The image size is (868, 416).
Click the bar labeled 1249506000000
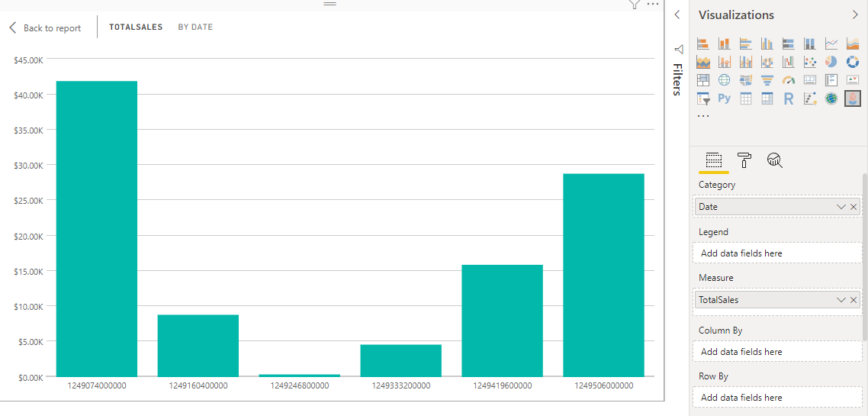(x=603, y=276)
